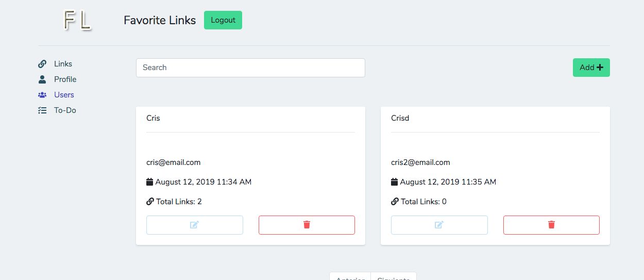Click the person icon beside Profile
This screenshot has width=644, height=280.
(x=42, y=79)
